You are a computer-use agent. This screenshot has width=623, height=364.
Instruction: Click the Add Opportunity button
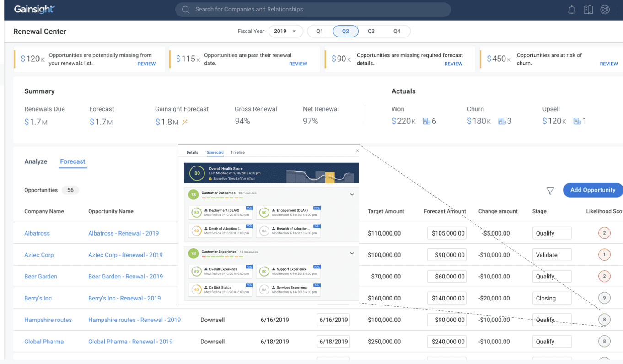(593, 190)
